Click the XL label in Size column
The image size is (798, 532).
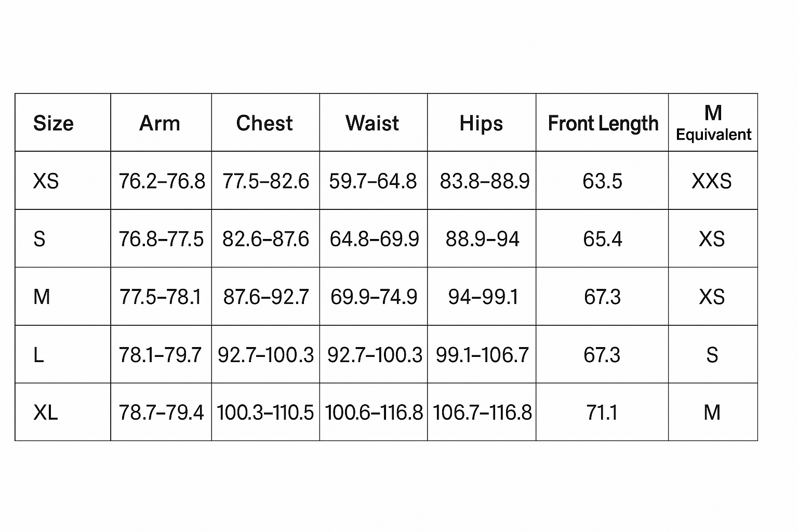(46, 413)
